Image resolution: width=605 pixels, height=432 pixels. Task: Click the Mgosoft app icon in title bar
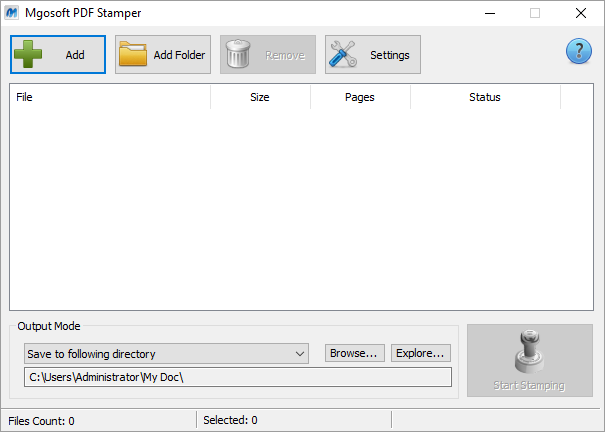click(x=15, y=13)
